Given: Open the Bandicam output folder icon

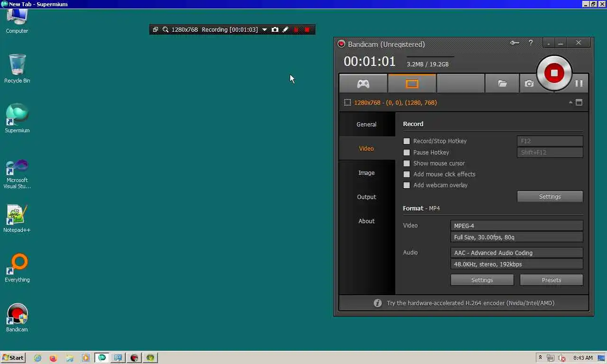Looking at the screenshot, I should [502, 83].
